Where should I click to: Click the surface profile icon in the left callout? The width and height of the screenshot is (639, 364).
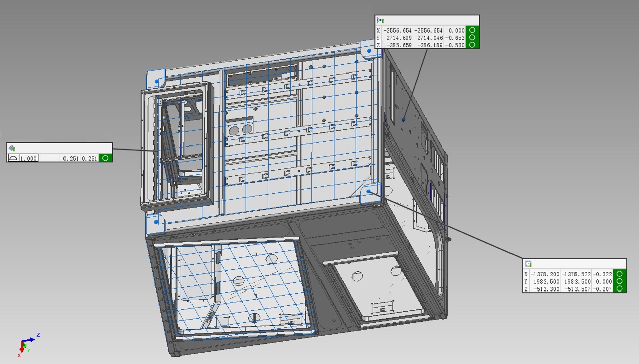point(12,148)
